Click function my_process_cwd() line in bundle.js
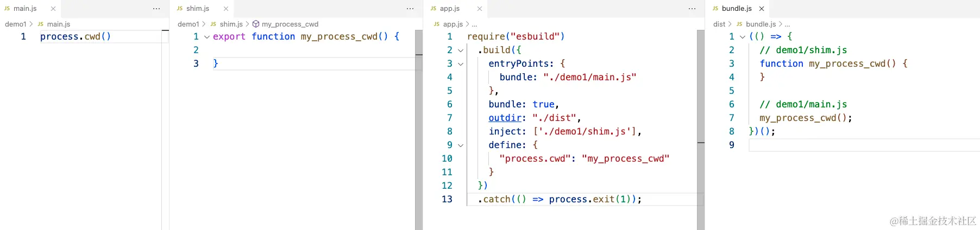This screenshot has height=230, width=980. [833, 63]
